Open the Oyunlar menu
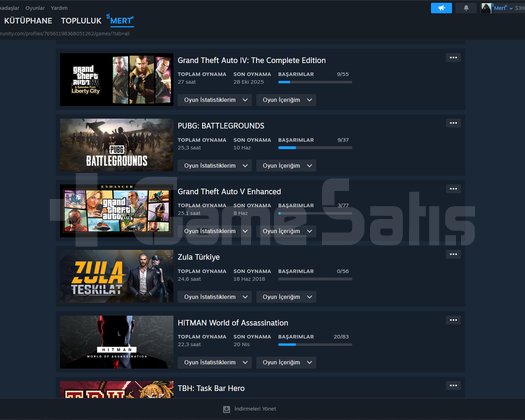525x420 pixels. pos(35,8)
